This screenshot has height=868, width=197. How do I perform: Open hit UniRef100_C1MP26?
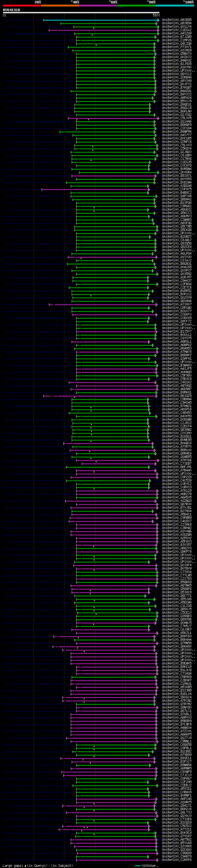(x=177, y=40)
